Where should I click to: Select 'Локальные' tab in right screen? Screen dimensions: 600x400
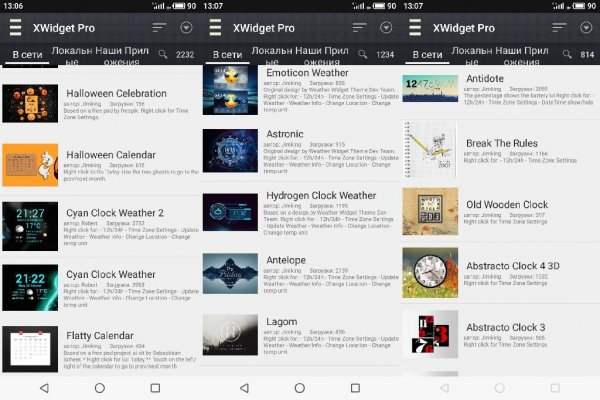click(472, 56)
